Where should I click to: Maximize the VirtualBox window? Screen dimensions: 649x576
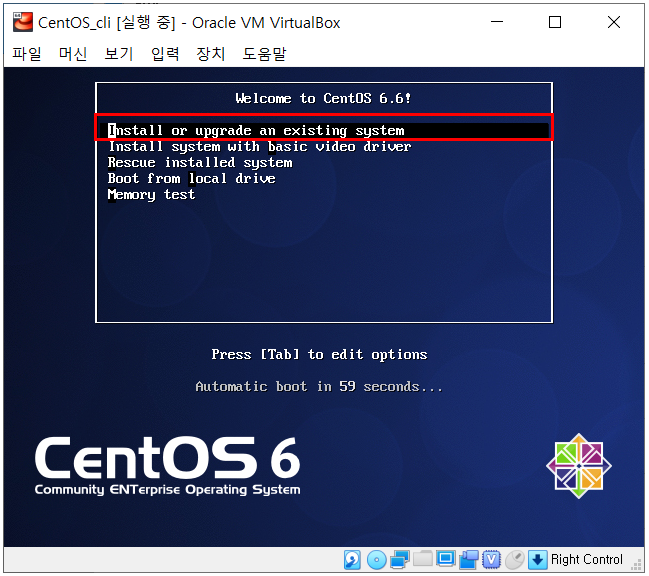[x=555, y=22]
